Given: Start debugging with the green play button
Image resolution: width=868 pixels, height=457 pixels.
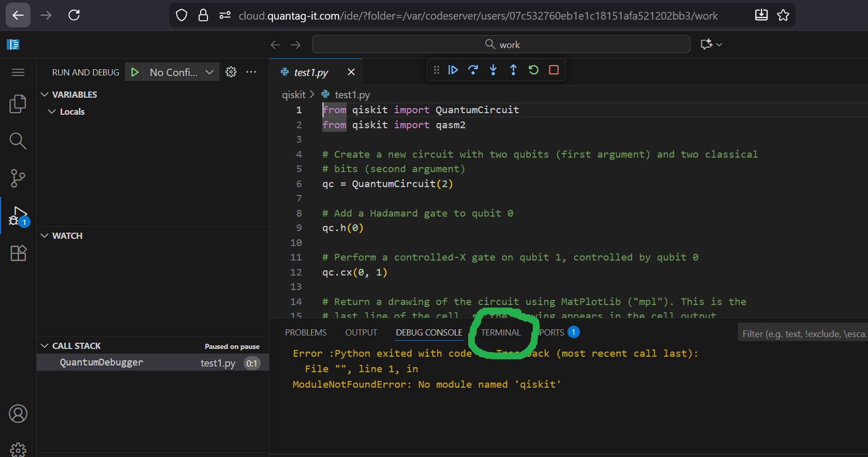Looking at the screenshot, I should coord(134,72).
